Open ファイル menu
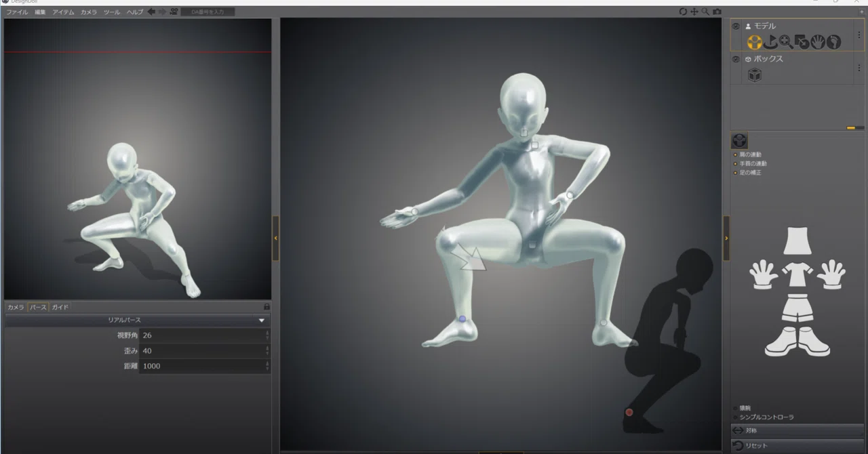868x454 pixels. (x=17, y=12)
